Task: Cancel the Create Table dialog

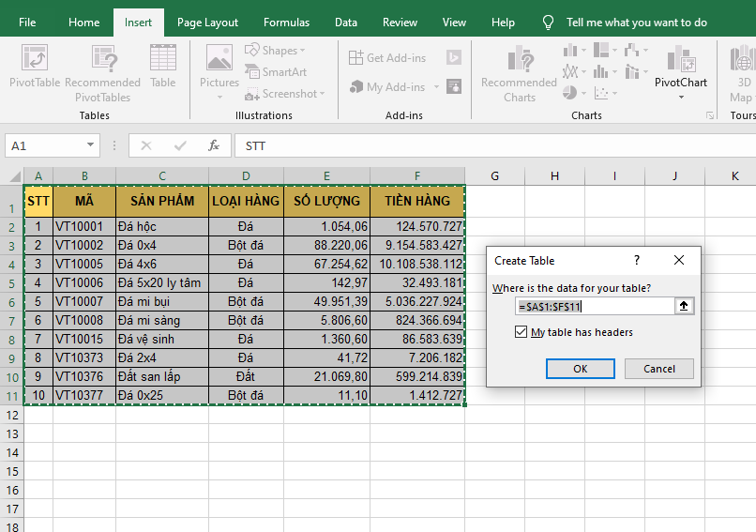Action: (x=658, y=369)
